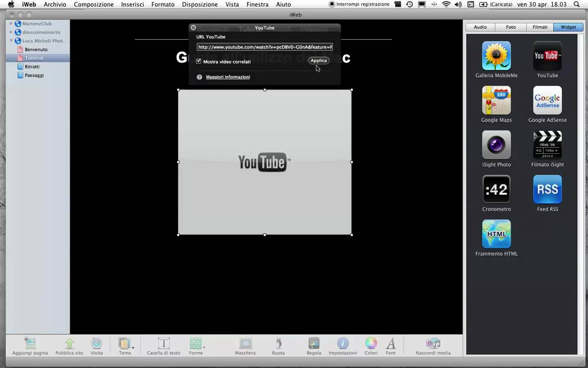Close the YouTube URL popup
588x368 pixels.
pos(193,28)
